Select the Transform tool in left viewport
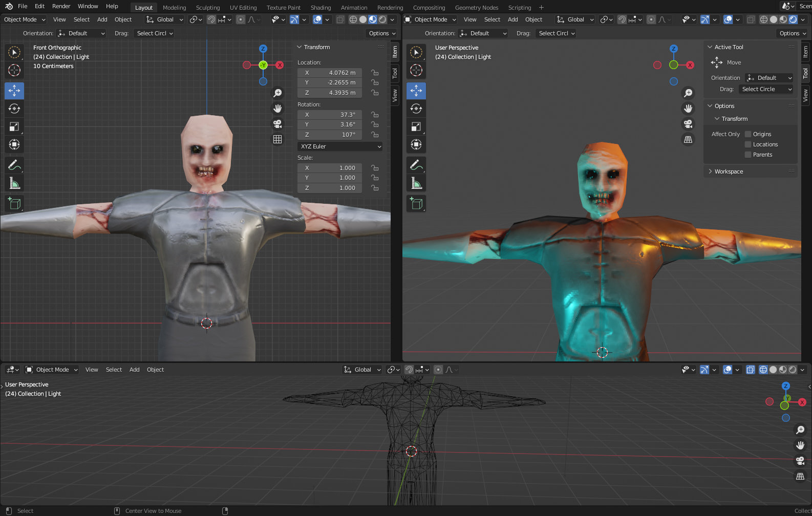The image size is (812, 516). point(14,144)
